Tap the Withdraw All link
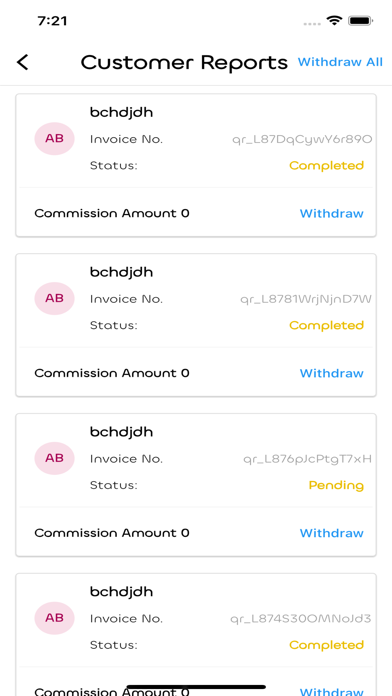 340,62
